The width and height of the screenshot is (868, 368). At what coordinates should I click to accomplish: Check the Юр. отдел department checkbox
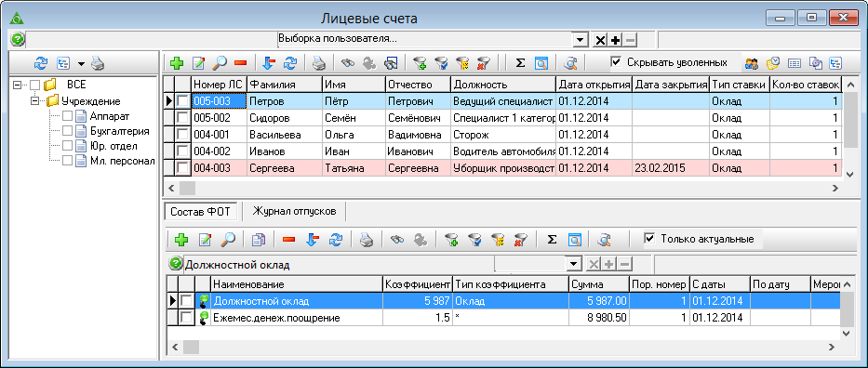(x=67, y=146)
